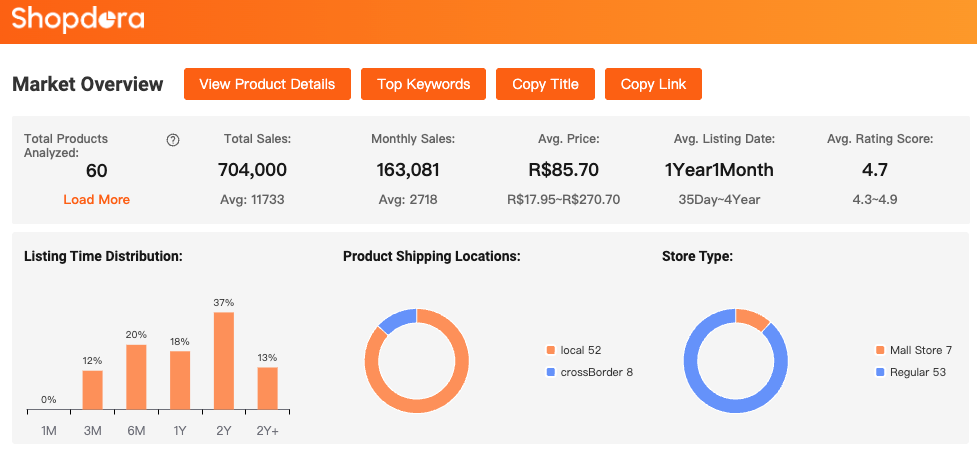
Task: Select the 2Y bar in listing chart
Action: pos(224,361)
